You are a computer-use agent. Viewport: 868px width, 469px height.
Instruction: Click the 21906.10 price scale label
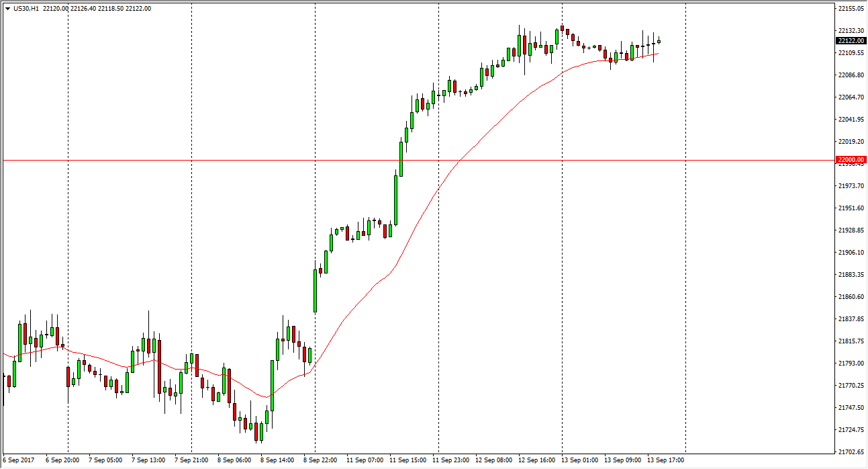point(851,253)
